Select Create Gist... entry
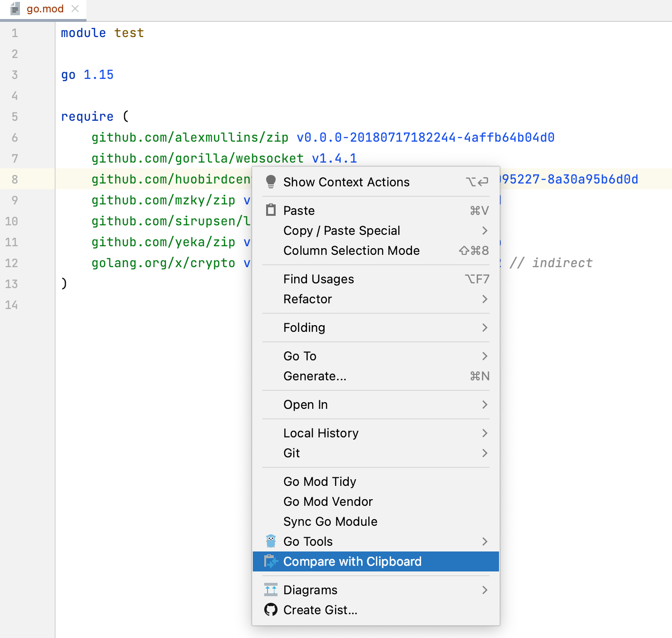This screenshot has width=672, height=638. [x=376, y=610]
